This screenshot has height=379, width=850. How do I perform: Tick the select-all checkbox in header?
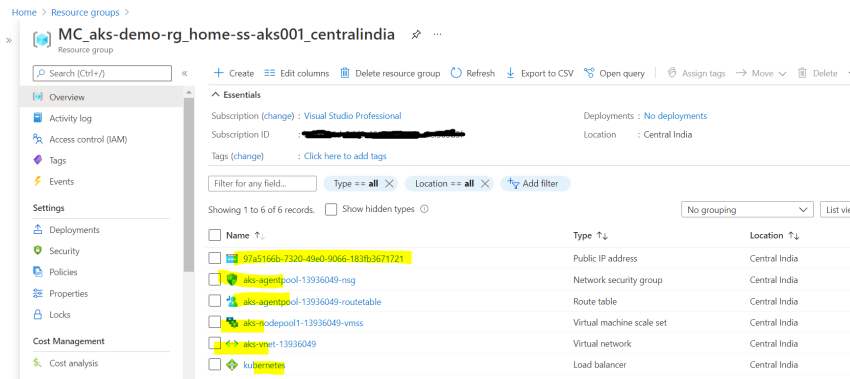pyautogui.click(x=215, y=235)
